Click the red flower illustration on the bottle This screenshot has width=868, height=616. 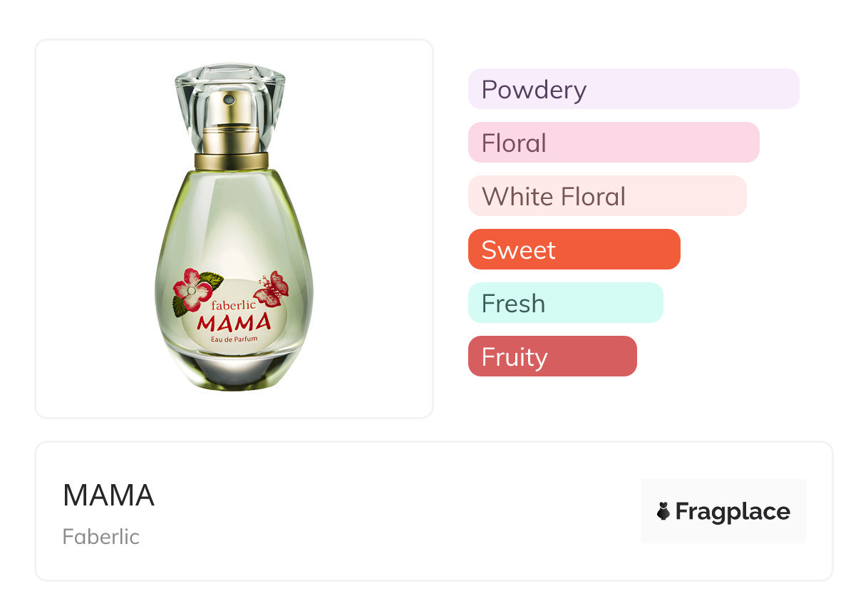point(191,289)
